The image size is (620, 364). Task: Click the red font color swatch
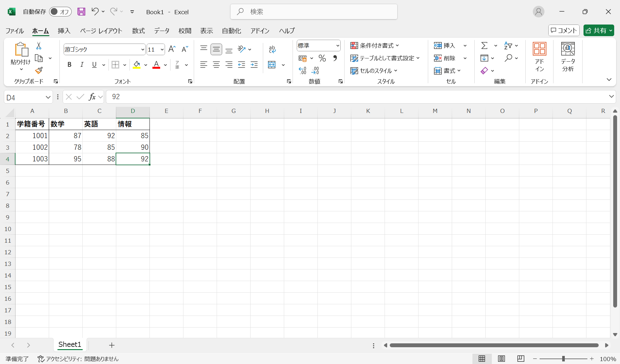[x=156, y=65]
